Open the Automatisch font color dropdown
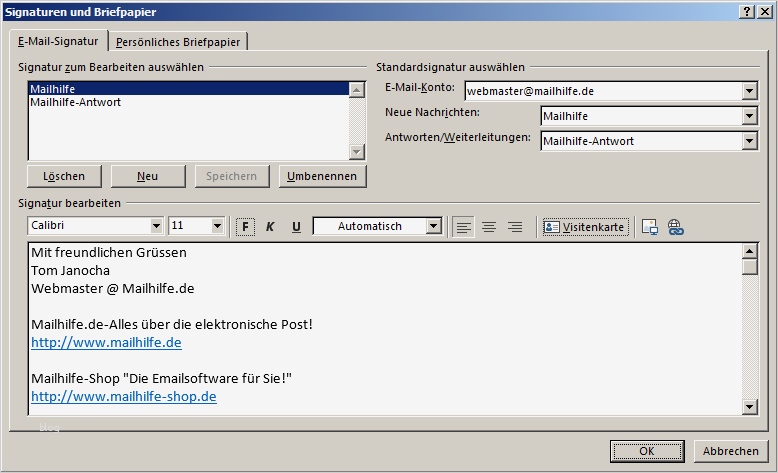This screenshot has width=778, height=473. (434, 226)
